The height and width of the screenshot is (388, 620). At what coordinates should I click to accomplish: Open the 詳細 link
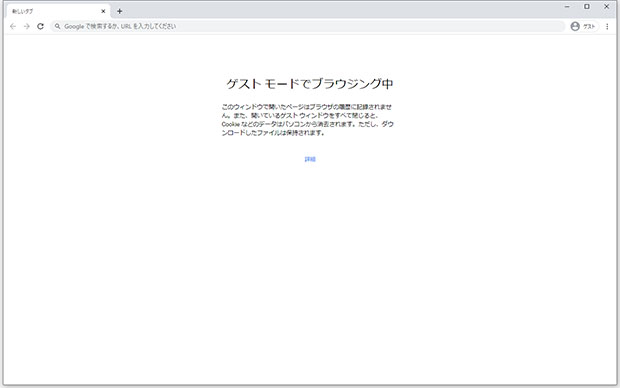coord(310,159)
